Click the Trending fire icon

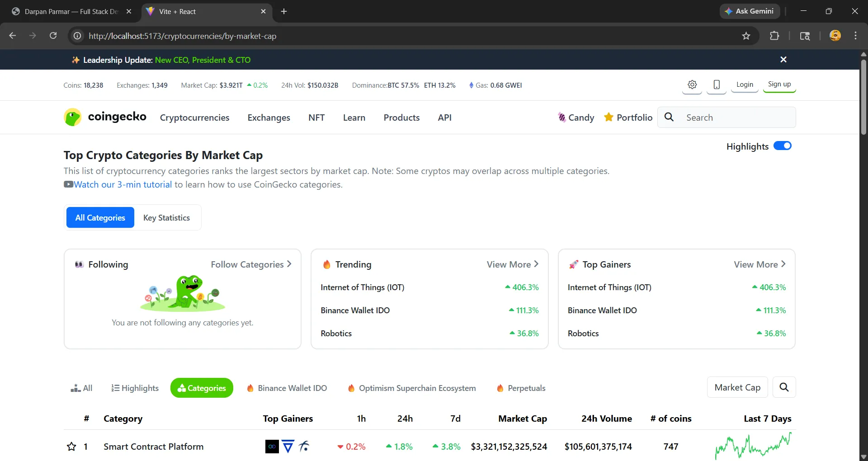327,264
